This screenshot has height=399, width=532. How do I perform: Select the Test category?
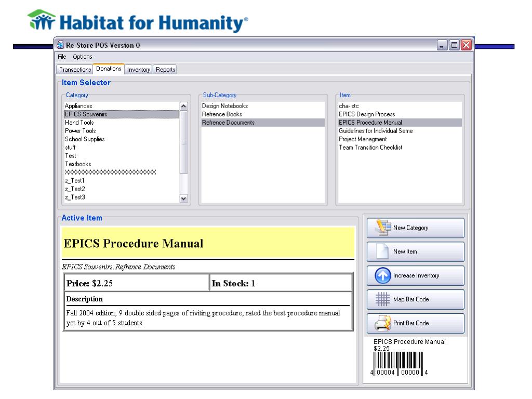pyautogui.click(x=122, y=156)
